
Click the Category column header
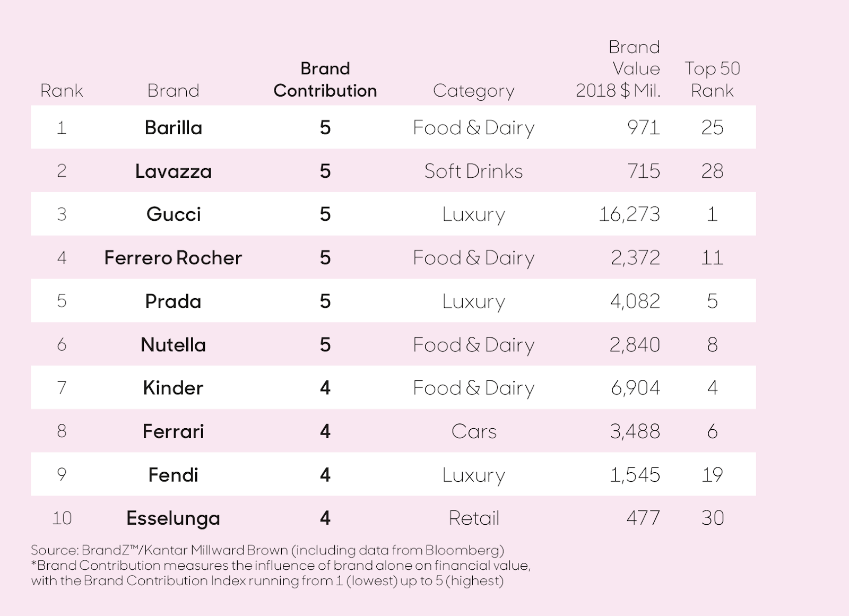click(473, 91)
